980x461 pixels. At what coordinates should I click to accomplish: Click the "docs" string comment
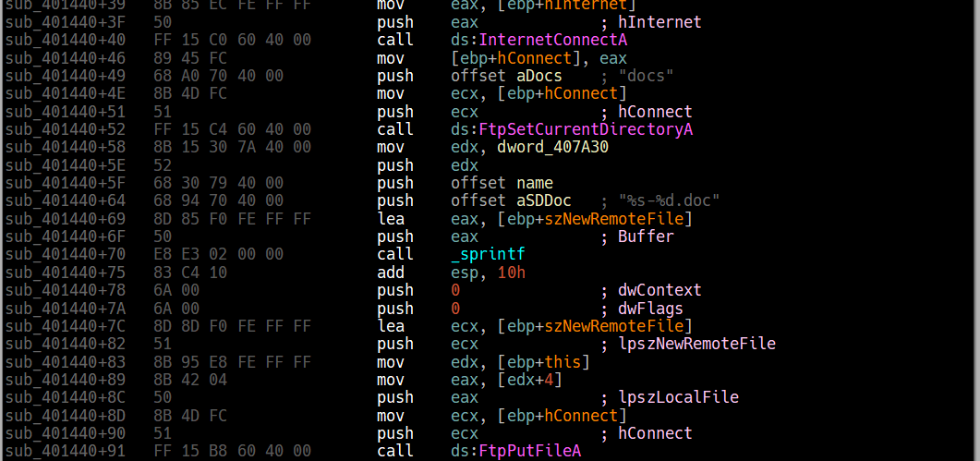point(647,76)
